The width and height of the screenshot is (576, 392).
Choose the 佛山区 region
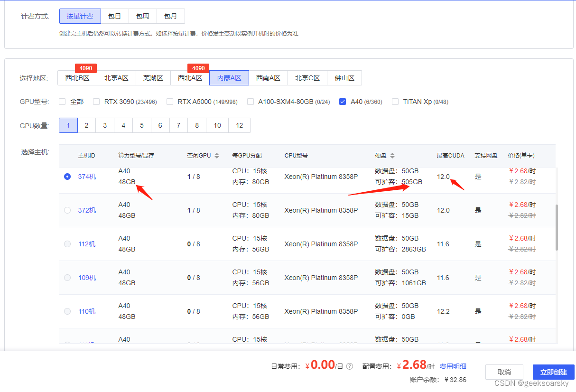344,78
